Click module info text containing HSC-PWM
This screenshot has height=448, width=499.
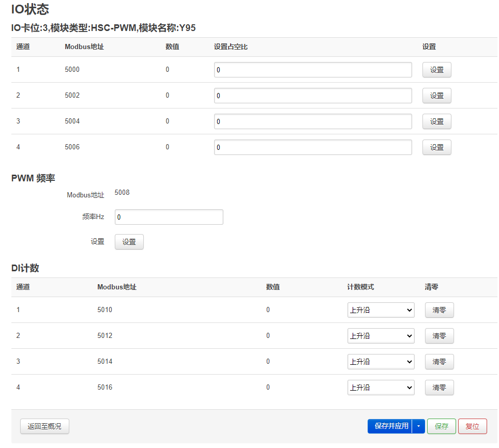103,28
